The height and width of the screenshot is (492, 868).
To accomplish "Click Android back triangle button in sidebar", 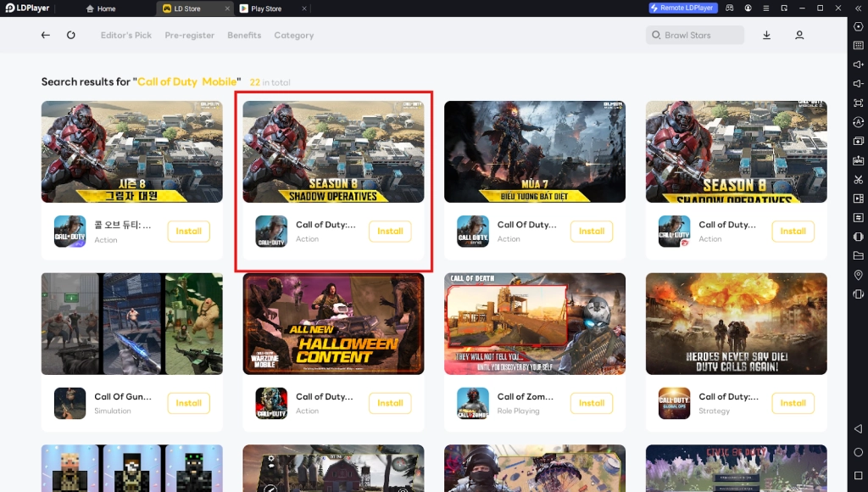I will 858,429.
